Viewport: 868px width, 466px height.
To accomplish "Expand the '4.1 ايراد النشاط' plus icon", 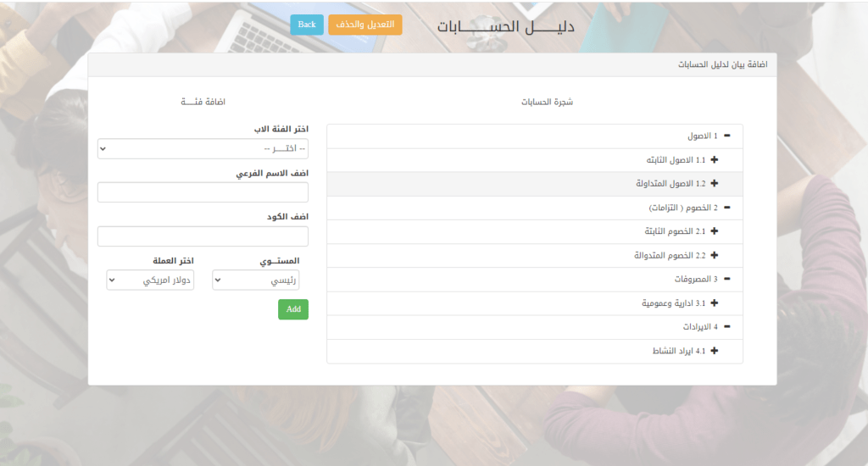I will pos(714,350).
